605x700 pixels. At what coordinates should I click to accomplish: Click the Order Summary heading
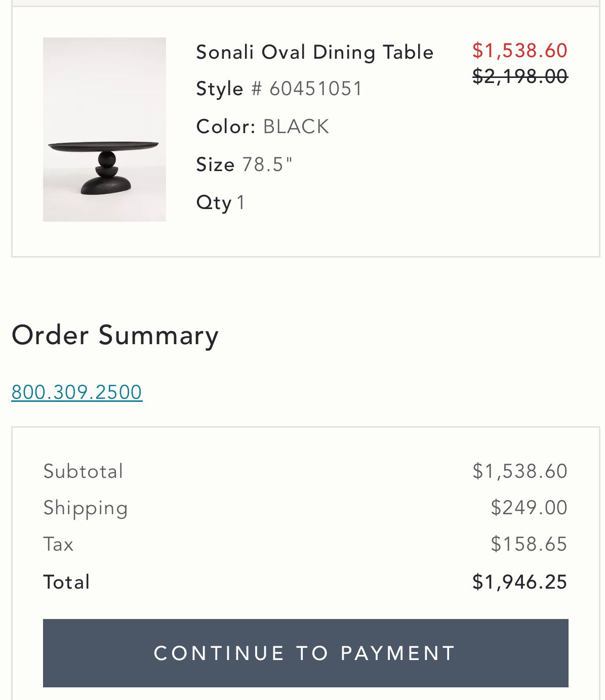115,335
